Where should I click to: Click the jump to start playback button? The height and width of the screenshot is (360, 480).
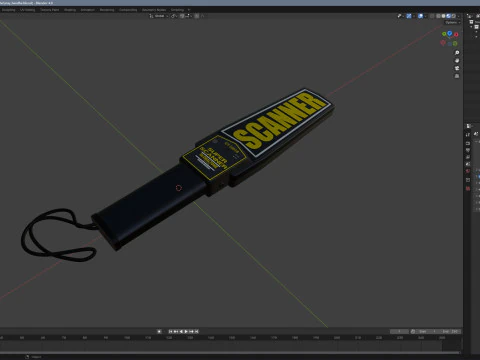click(170, 331)
